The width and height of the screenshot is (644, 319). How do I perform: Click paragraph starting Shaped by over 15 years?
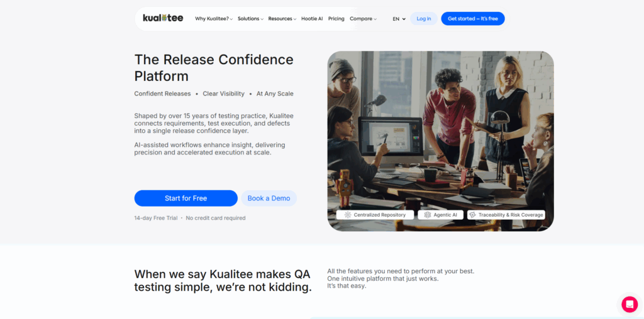214,124
